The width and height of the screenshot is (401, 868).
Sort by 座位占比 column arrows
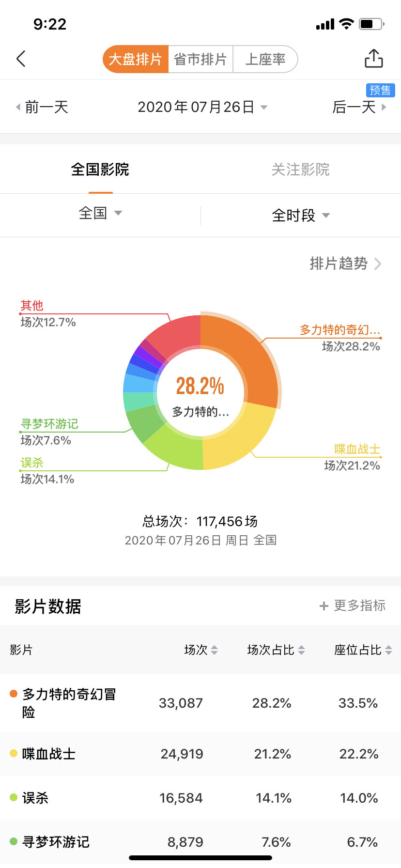click(x=388, y=650)
